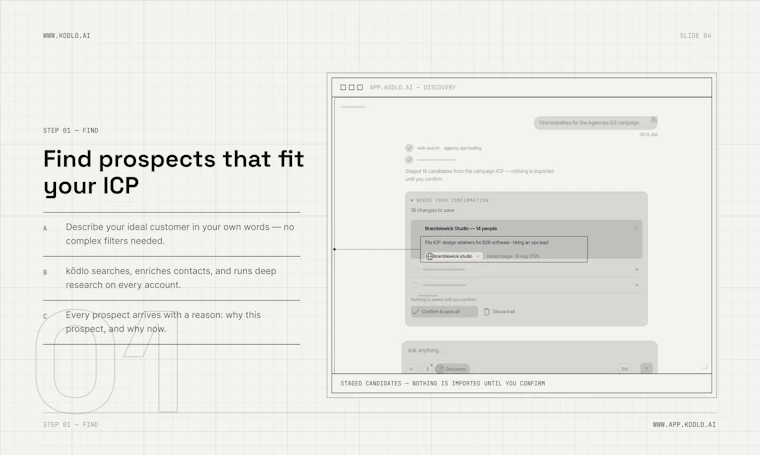This screenshot has height=455, width=760.
Task: Click the SLIDE 04 label
Action: [695, 35]
